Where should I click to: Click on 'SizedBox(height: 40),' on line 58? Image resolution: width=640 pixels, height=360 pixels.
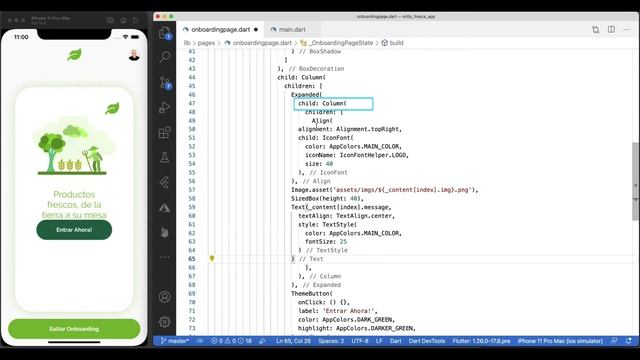[x=327, y=198]
